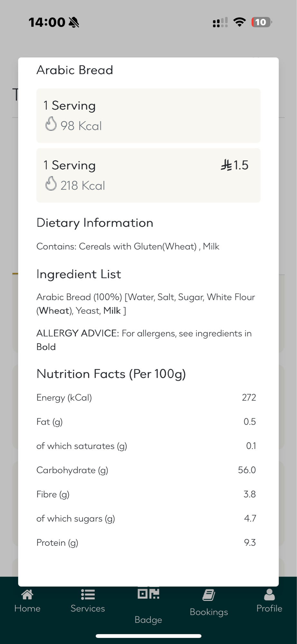The height and width of the screenshot is (644, 297).
Task: Tap the Dietary Information heading
Action: tap(95, 223)
